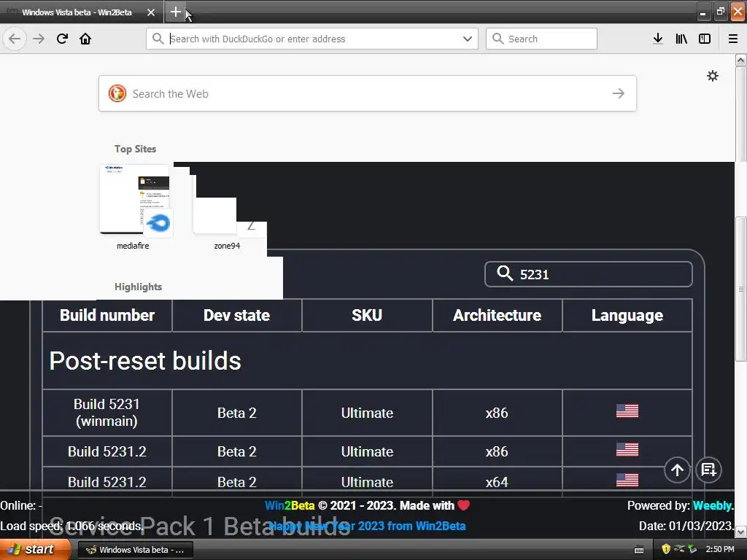Focus the address bar field
This screenshot has height=560, width=747.
(312, 39)
